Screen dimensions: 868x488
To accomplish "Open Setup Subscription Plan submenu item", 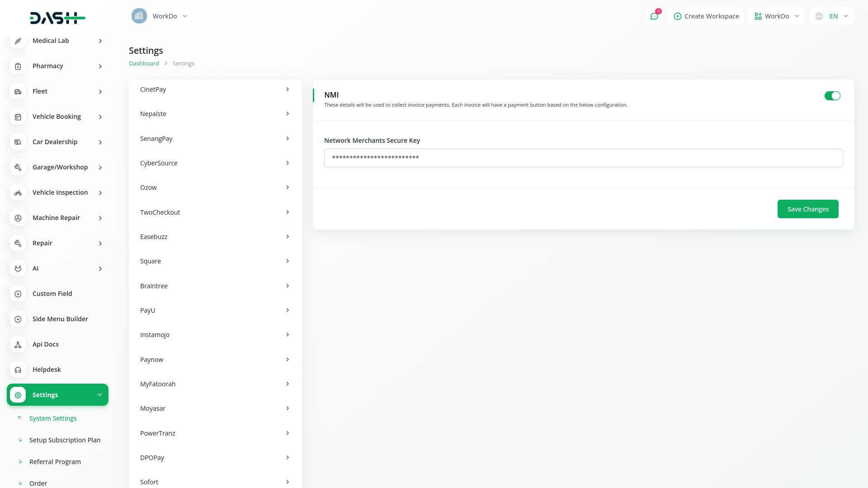I will coord(65,440).
